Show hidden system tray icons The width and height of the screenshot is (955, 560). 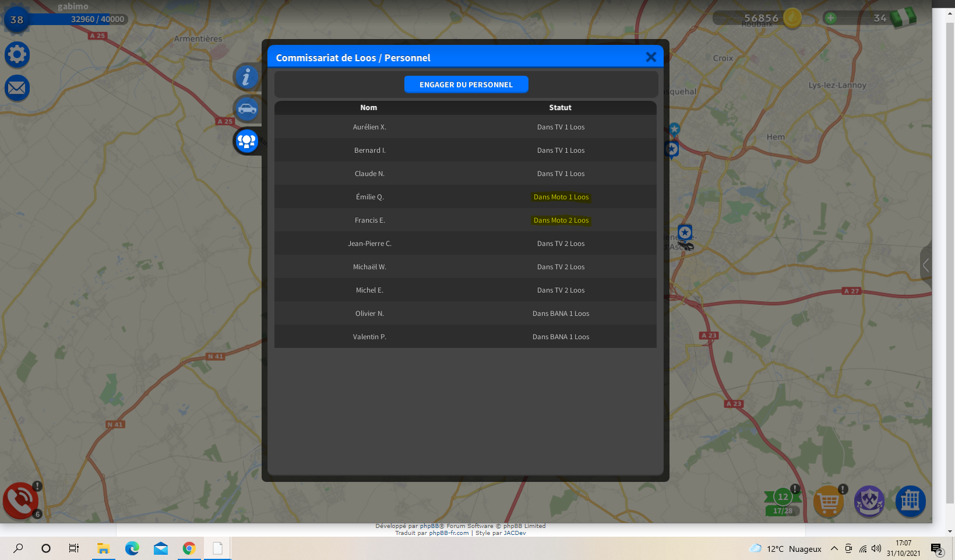[x=834, y=548]
